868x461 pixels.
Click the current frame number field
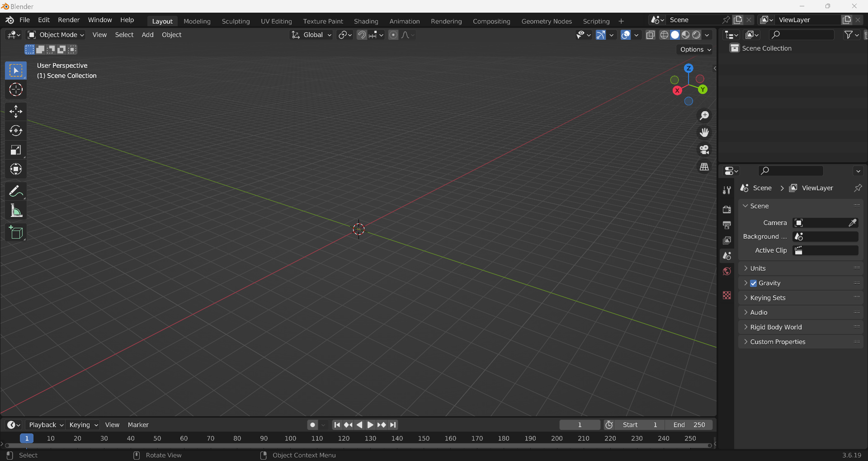[x=580, y=425]
